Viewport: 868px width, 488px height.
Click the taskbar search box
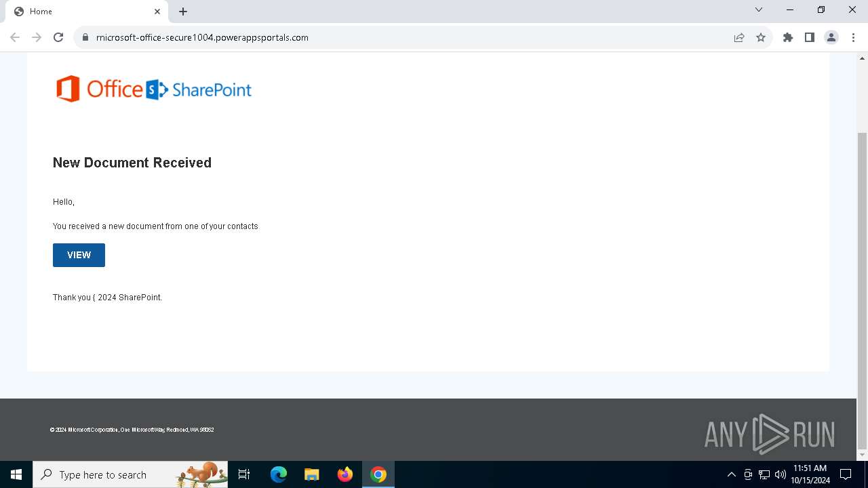[130, 474]
